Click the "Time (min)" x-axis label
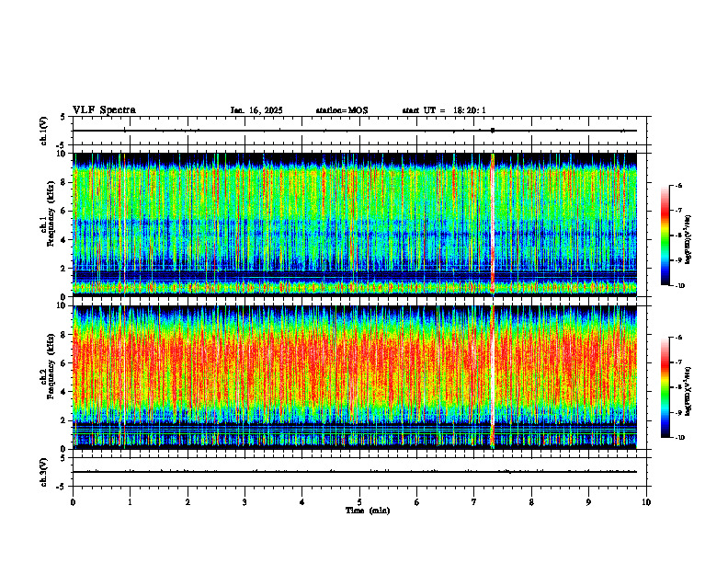The image size is (728, 563). point(368,511)
